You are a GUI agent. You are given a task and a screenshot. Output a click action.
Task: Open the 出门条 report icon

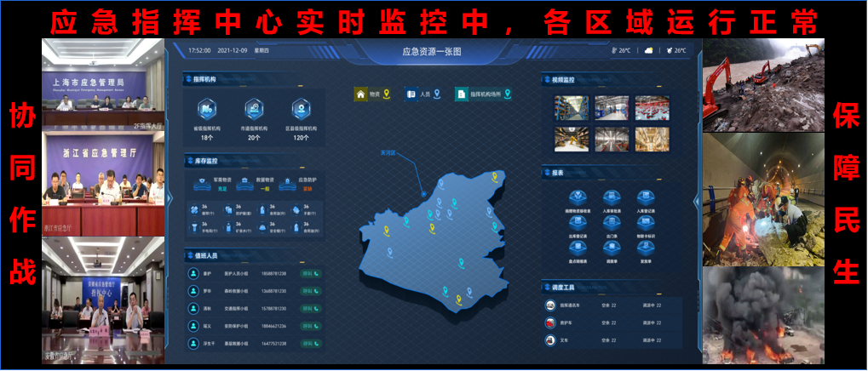611,223
